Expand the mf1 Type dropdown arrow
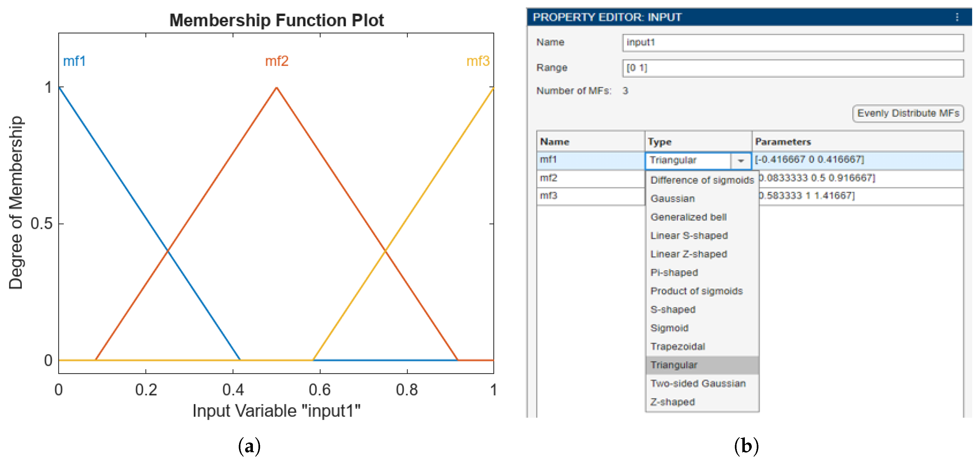980x463 pixels. click(x=740, y=161)
